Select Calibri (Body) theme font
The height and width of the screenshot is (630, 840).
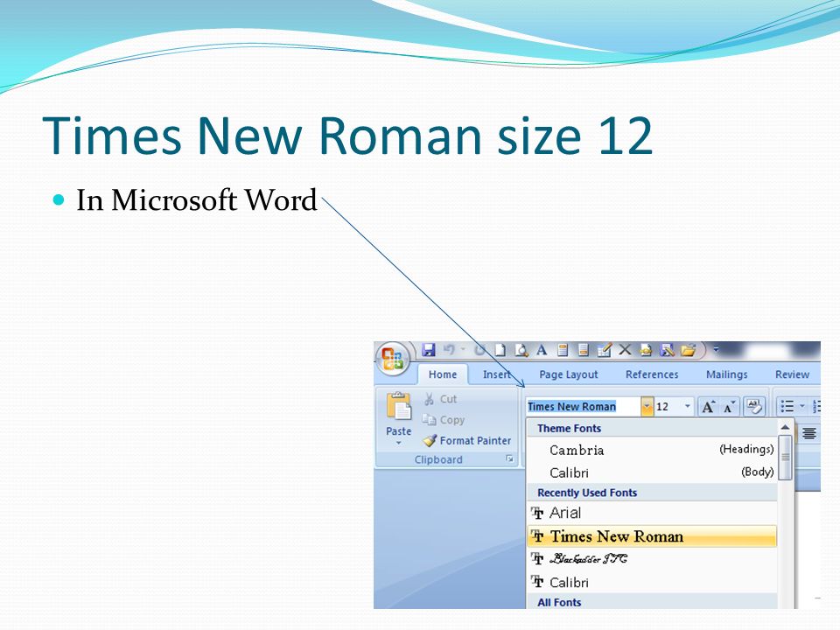[x=652, y=472]
